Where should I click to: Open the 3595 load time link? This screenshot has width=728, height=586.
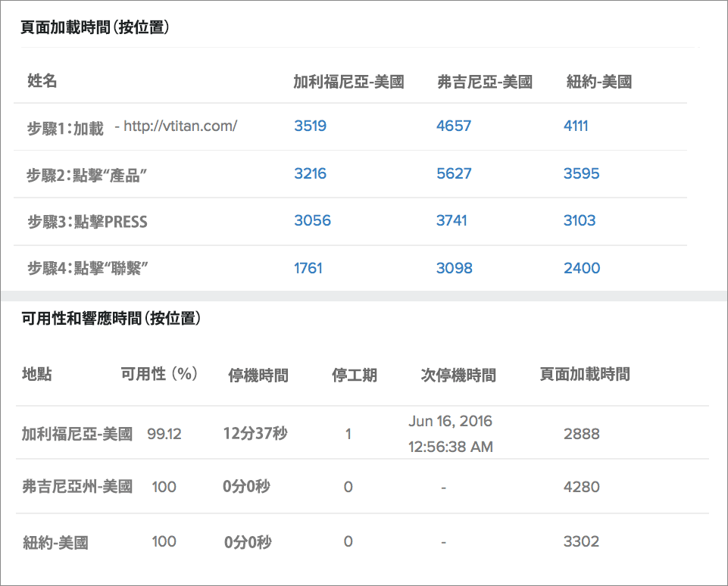581,173
